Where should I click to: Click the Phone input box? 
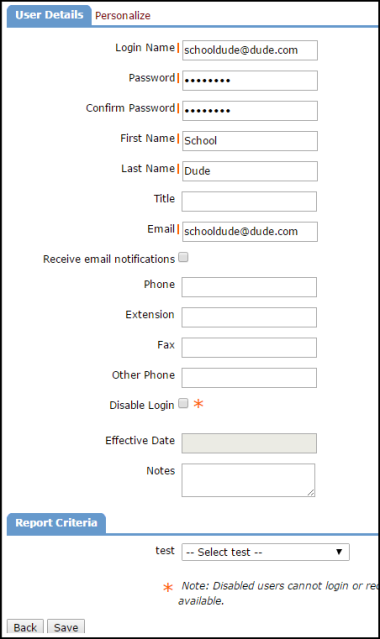249,287
